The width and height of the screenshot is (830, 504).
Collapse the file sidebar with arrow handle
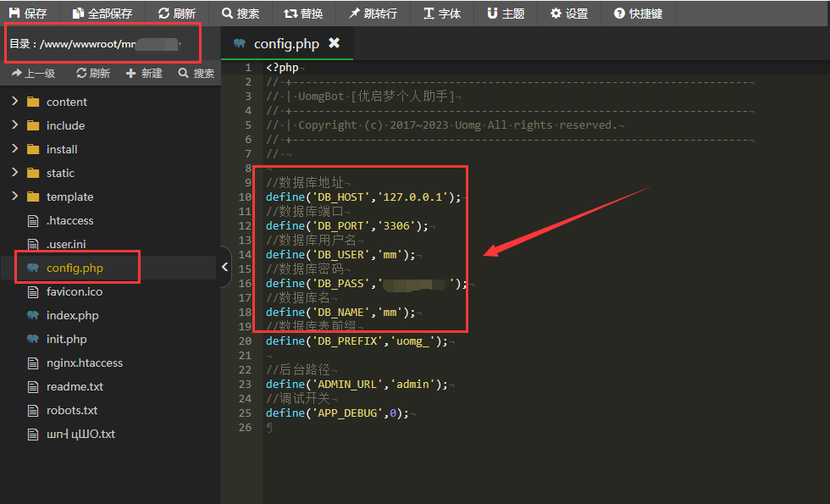pos(224,267)
